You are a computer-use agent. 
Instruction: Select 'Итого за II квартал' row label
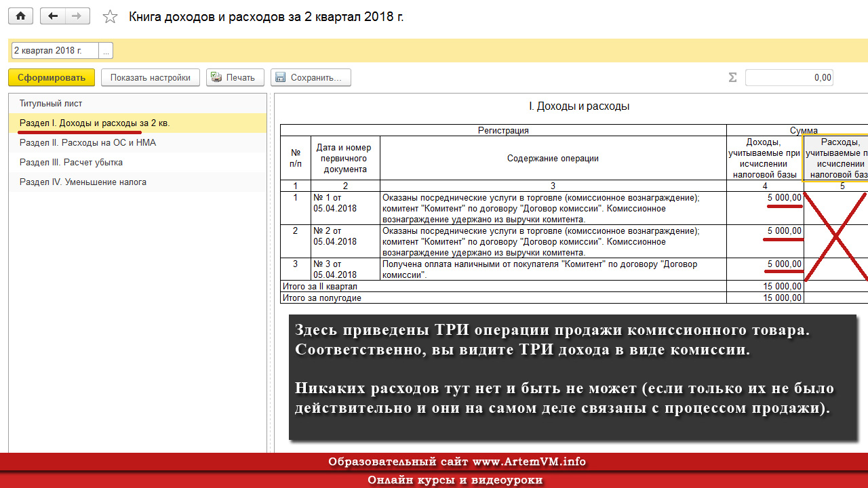point(503,286)
